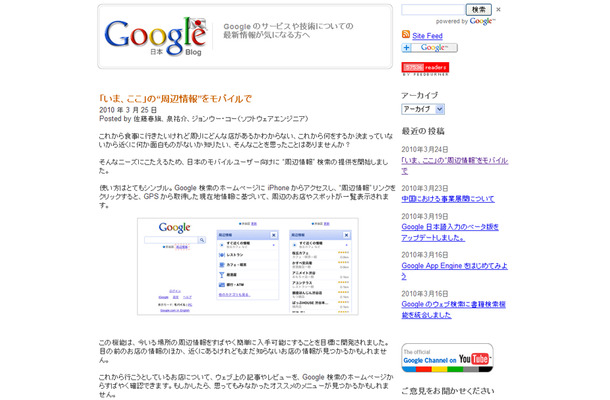Open the Google 日本語入力のベータ版 update link
610x400 pixels.
coord(450,232)
